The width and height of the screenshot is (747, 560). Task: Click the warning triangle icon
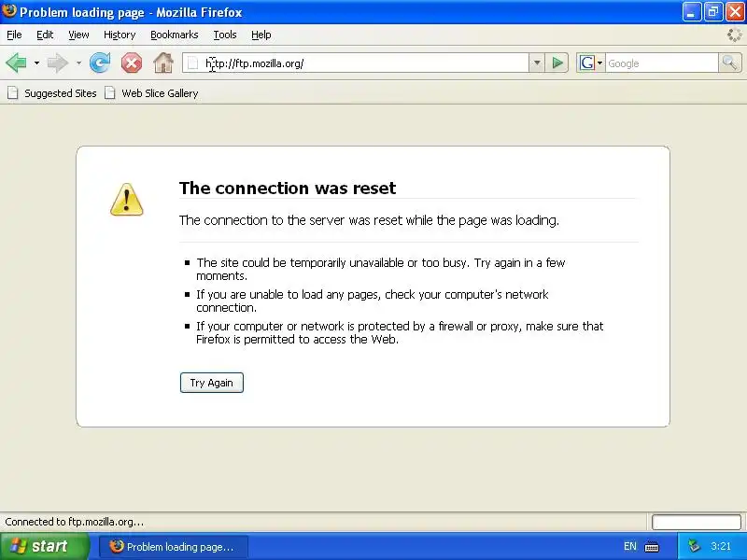point(127,200)
